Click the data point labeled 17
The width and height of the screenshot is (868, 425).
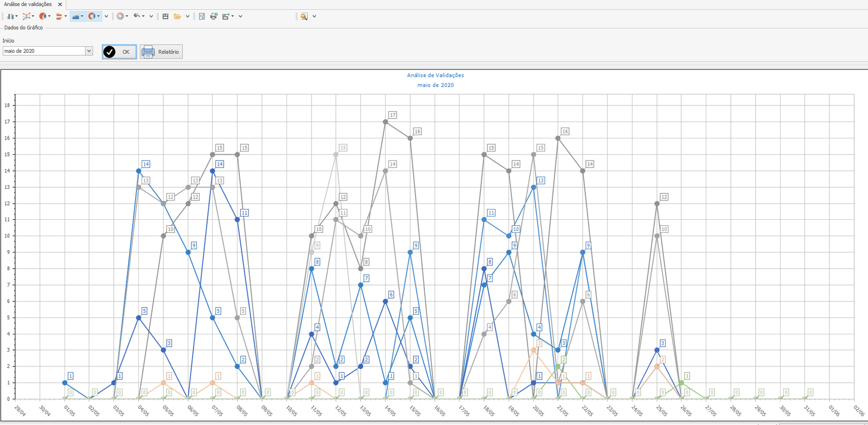tap(386, 122)
